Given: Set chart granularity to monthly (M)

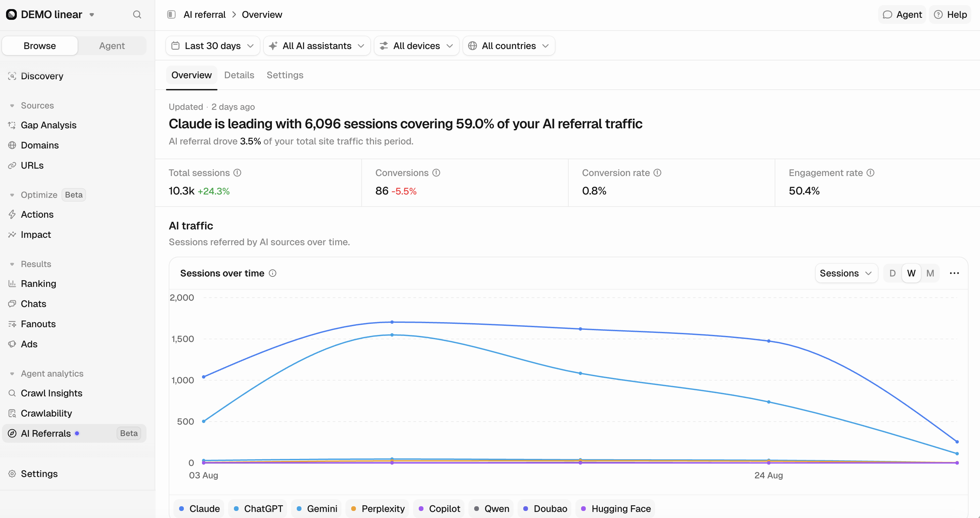Looking at the screenshot, I should 930,273.
